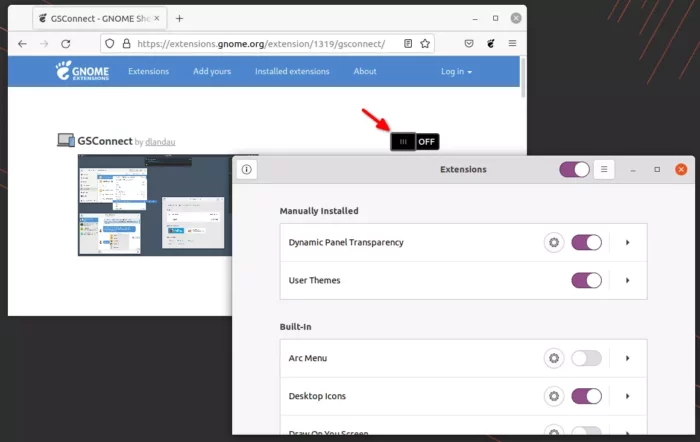
Task: Click the GNOME Extensions logo
Action: point(82,71)
